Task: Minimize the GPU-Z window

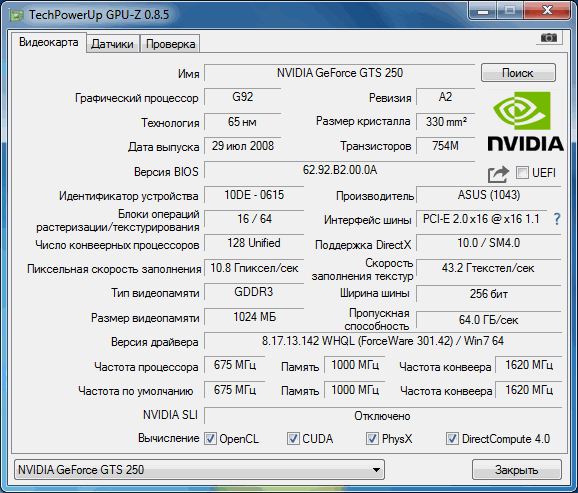Action: (x=483, y=11)
